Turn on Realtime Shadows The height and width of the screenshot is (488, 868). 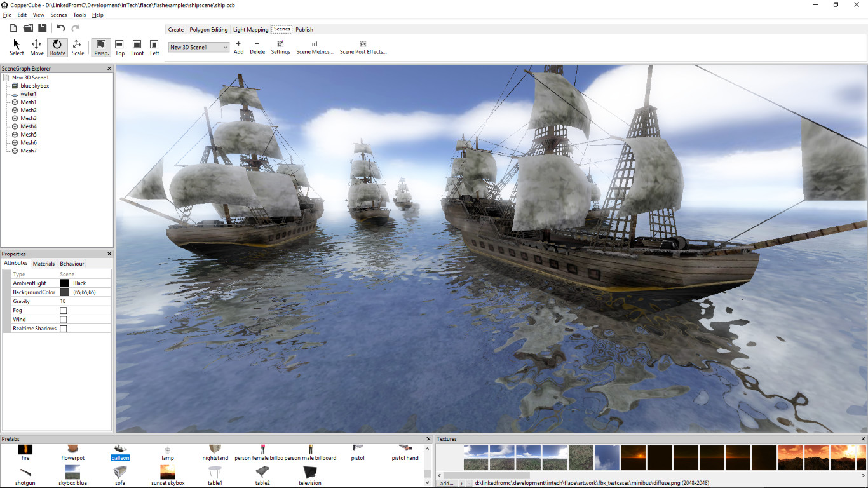coord(64,328)
